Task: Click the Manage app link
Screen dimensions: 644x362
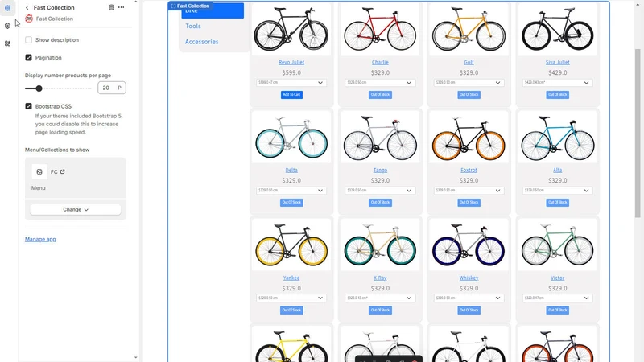Action: (40, 239)
